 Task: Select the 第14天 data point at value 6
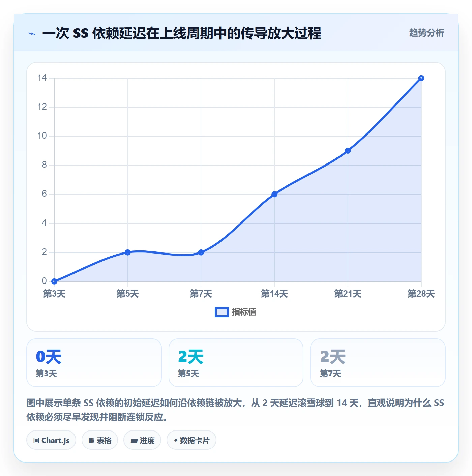[274, 194]
